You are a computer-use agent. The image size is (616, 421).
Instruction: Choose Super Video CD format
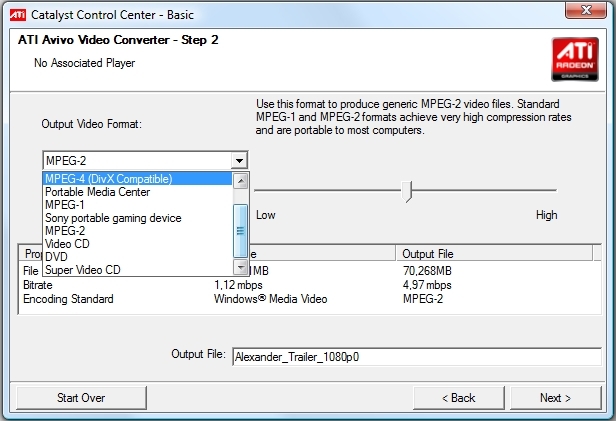tap(138, 269)
